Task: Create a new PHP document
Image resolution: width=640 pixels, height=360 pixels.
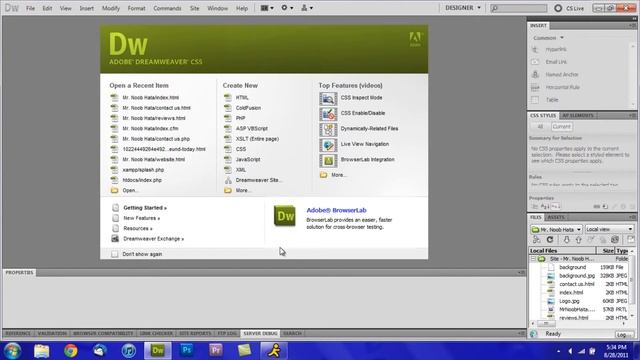Action: (x=240, y=118)
